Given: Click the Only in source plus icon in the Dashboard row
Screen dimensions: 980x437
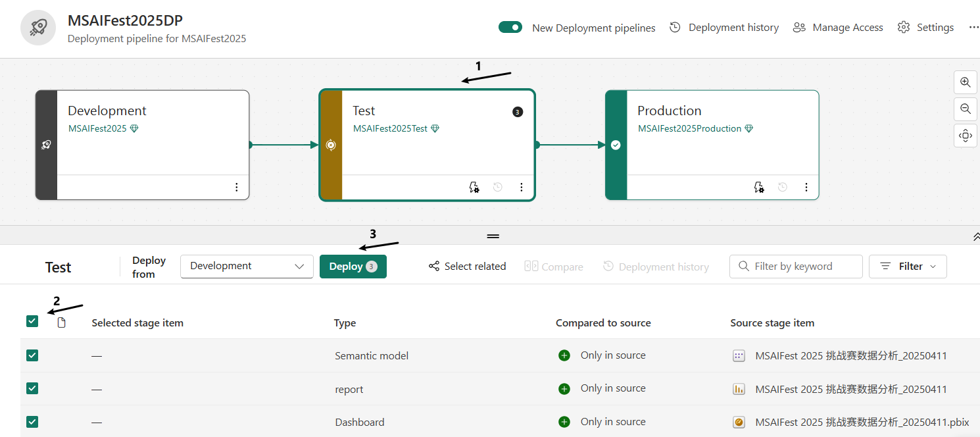Looking at the screenshot, I should tap(564, 422).
